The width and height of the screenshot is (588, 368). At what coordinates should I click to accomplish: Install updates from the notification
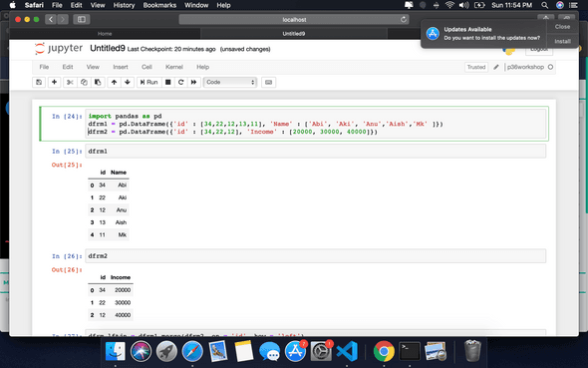[562, 41]
